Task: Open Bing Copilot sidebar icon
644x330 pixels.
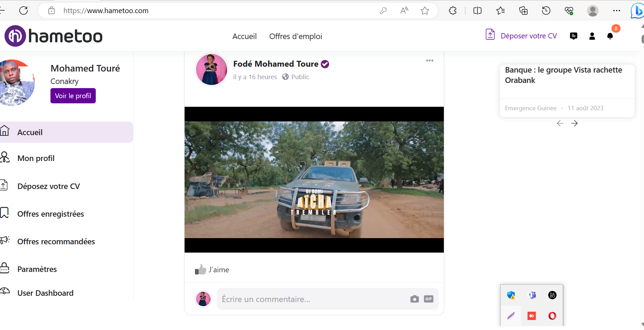Action: 637,11
